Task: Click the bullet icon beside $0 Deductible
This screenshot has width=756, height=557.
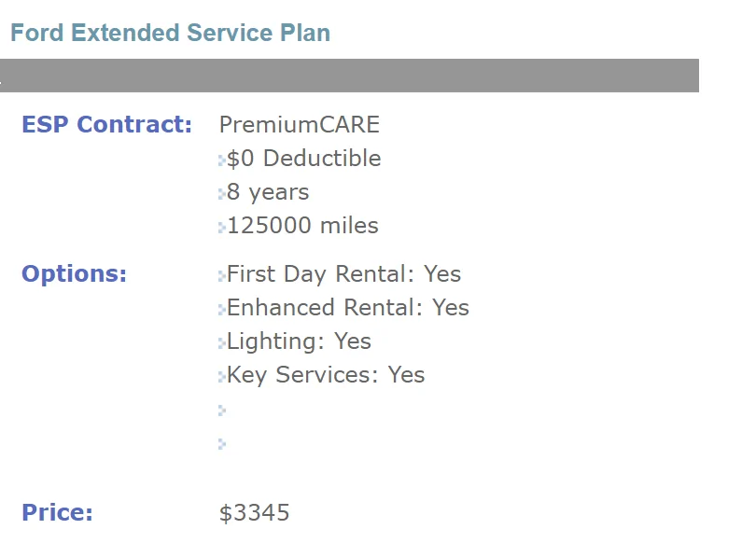Action: 222,160
